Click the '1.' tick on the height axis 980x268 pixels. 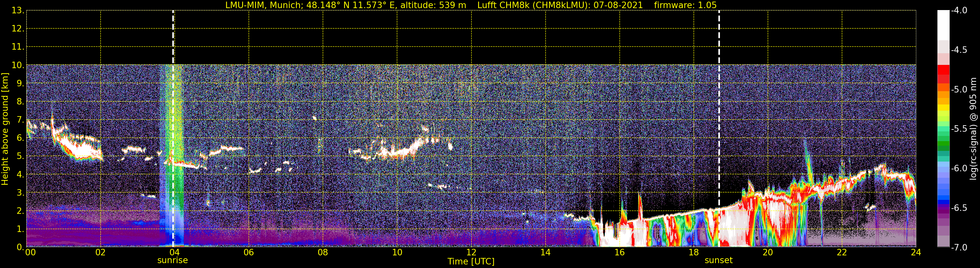pos(20,229)
